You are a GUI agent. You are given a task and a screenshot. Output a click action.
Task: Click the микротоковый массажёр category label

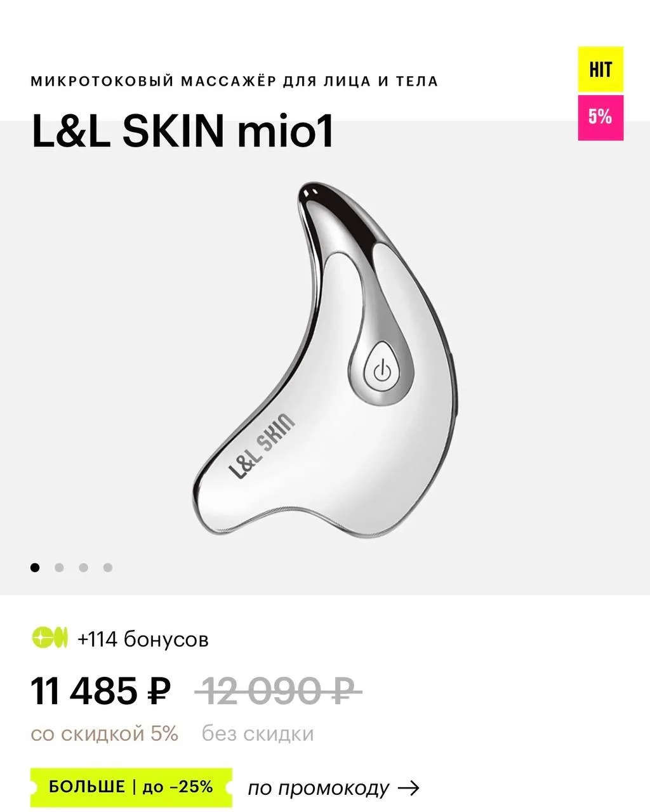[x=234, y=81]
